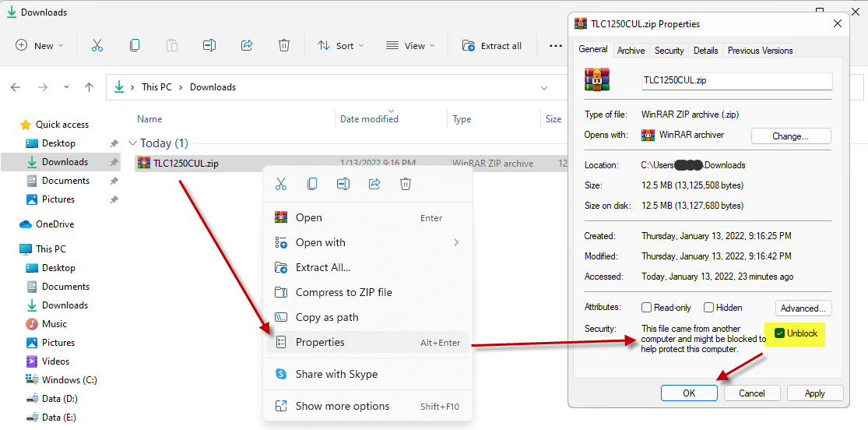Switch to the Security tab
Image resolution: width=868 pixels, height=430 pixels.
[x=669, y=51]
